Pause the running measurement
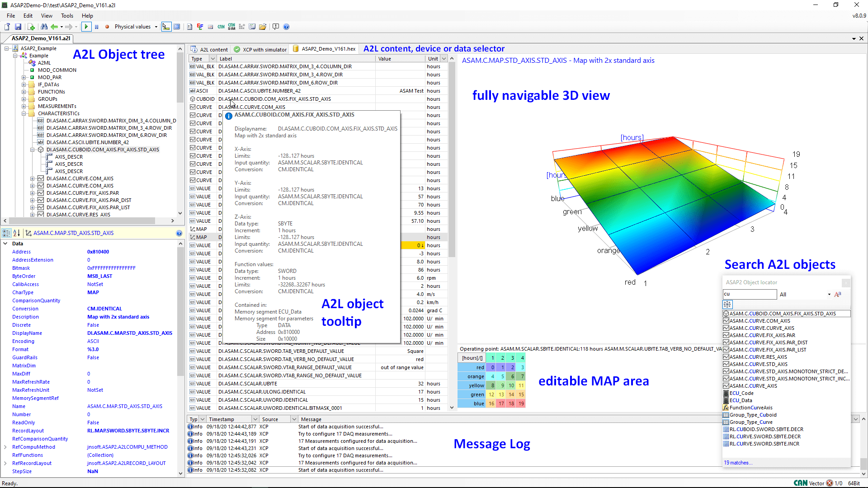Viewport: 868px width, 488px height. click(96, 27)
